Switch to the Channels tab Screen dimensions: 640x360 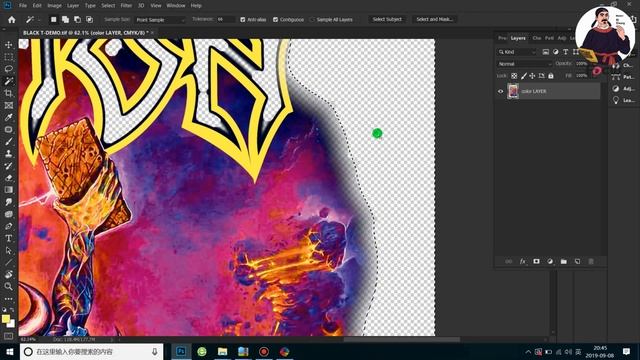pos(537,38)
